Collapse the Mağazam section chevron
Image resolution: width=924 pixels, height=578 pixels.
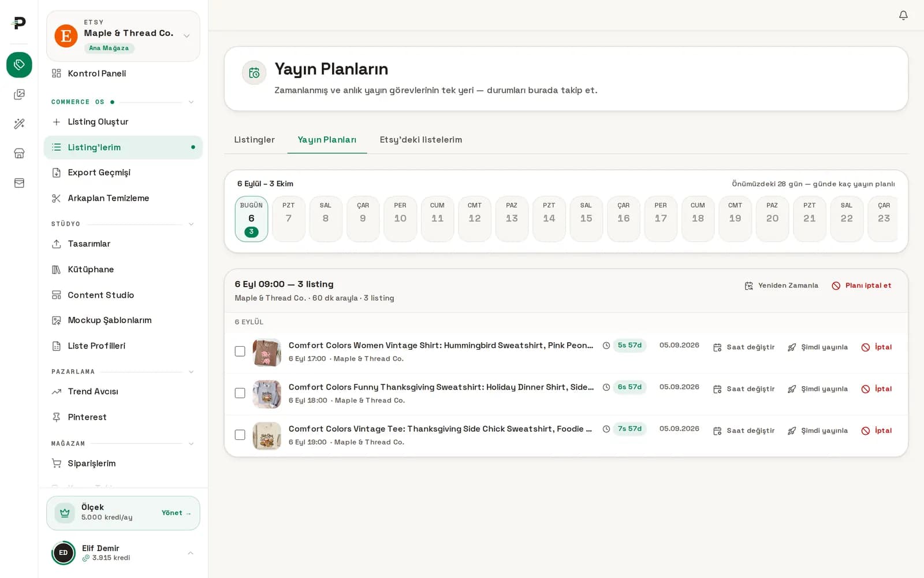coord(191,444)
